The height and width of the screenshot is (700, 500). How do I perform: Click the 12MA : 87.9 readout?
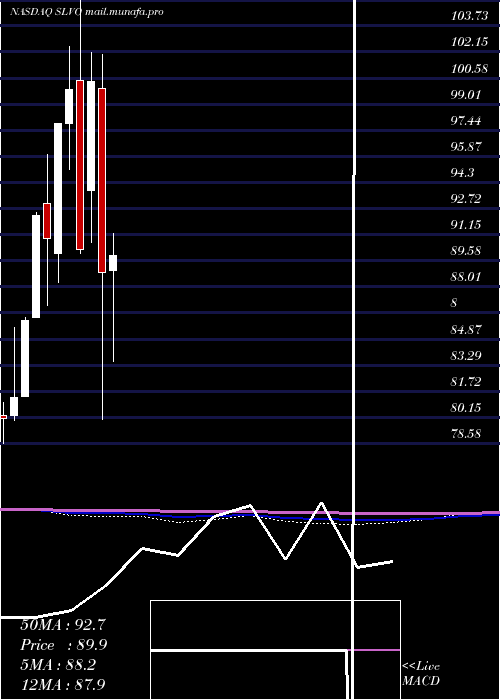63,684
